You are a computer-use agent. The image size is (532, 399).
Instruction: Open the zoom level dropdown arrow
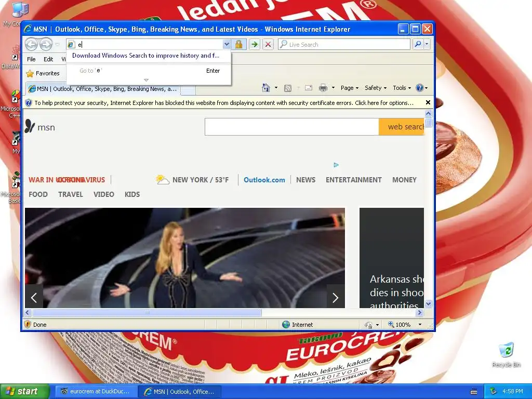coord(420,325)
